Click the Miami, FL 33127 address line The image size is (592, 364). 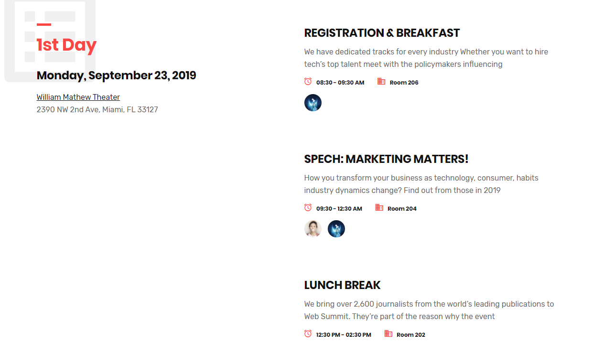pos(97,109)
